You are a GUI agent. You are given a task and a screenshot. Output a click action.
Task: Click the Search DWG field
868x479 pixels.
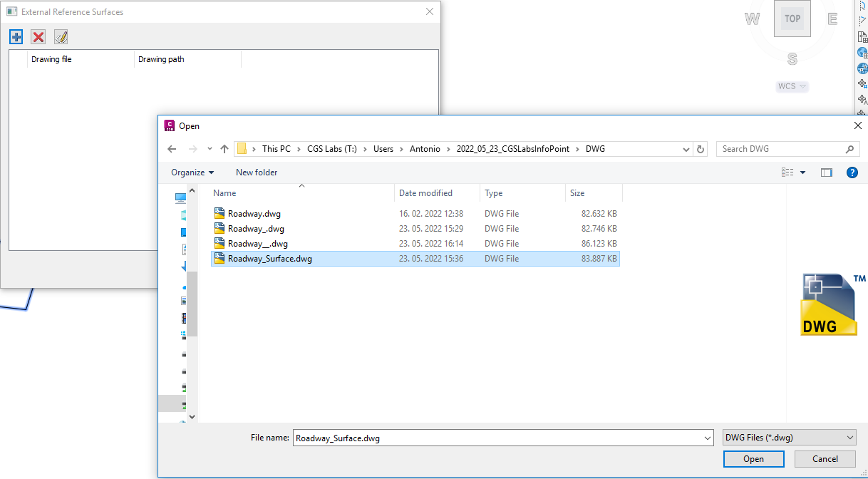point(780,149)
